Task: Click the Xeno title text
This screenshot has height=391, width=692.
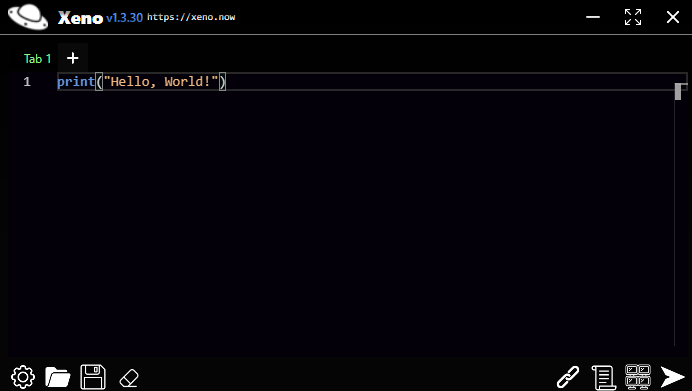Action: (80, 18)
